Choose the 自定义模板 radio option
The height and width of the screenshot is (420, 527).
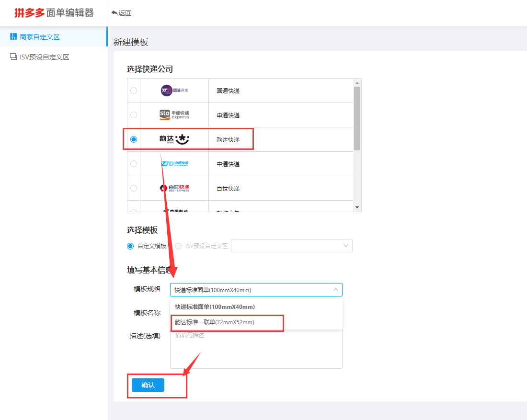[130, 246]
